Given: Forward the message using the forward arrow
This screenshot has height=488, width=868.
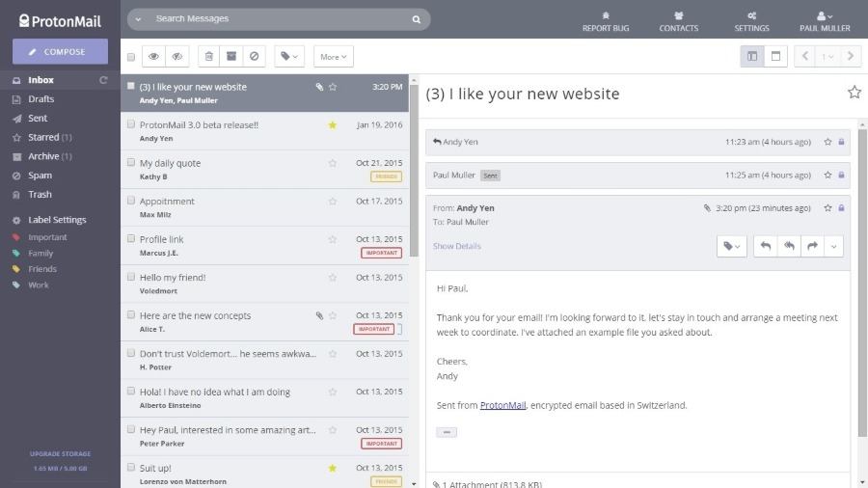Looking at the screenshot, I should pyautogui.click(x=812, y=246).
